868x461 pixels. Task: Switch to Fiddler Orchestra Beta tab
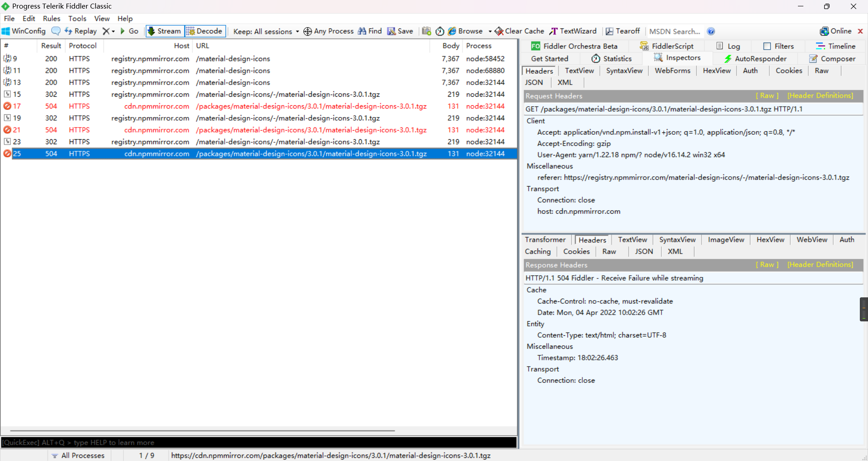pos(574,46)
